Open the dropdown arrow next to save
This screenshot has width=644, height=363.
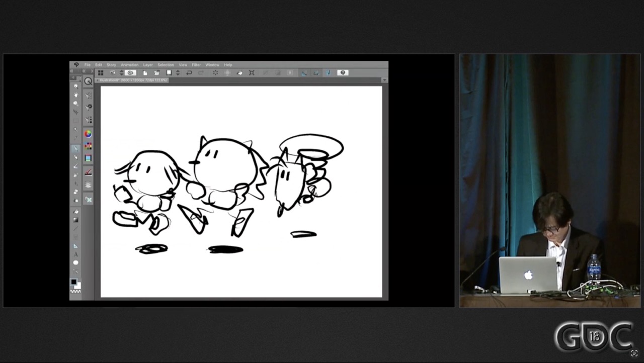(x=178, y=73)
